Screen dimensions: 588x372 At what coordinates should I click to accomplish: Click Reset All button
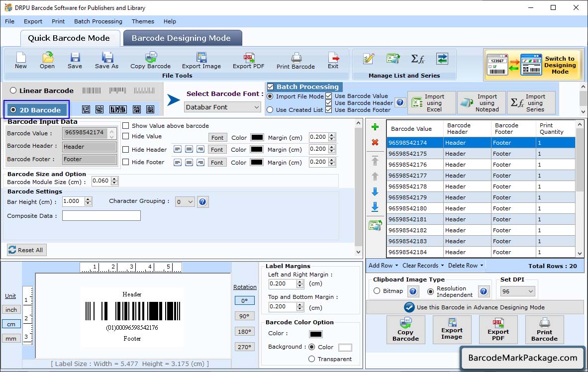point(27,250)
